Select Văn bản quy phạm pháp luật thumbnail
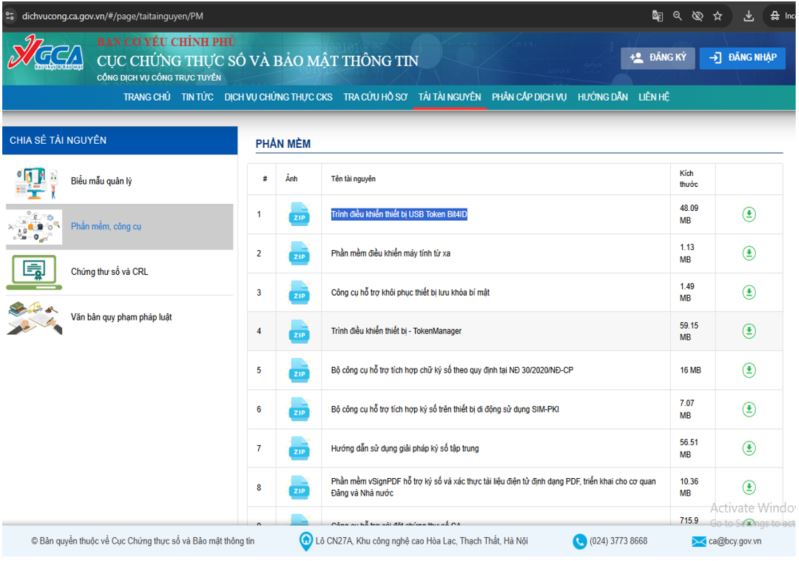The height and width of the screenshot is (561, 799). [35, 317]
